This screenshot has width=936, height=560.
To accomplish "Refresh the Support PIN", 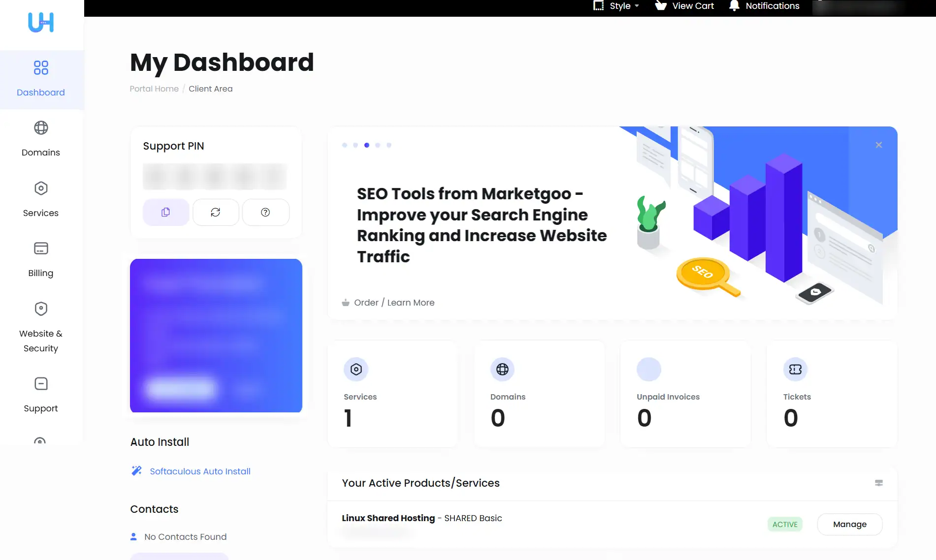I will (x=216, y=212).
